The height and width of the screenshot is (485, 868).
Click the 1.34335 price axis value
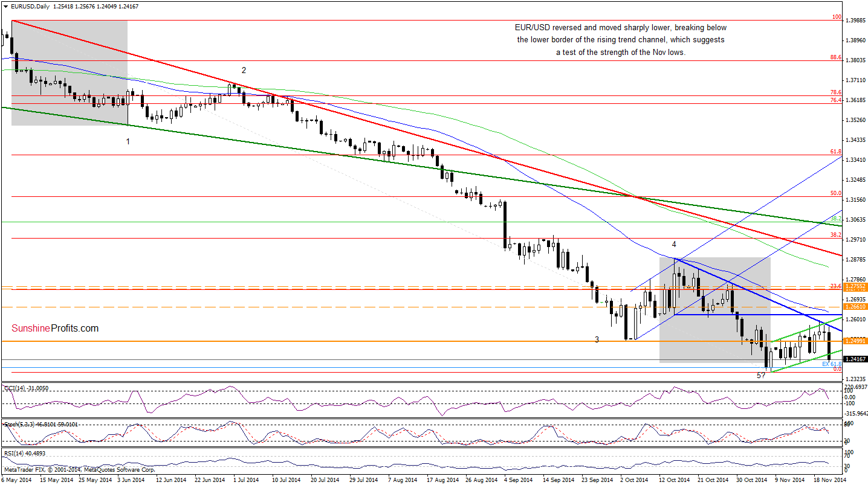pyautogui.click(x=857, y=140)
